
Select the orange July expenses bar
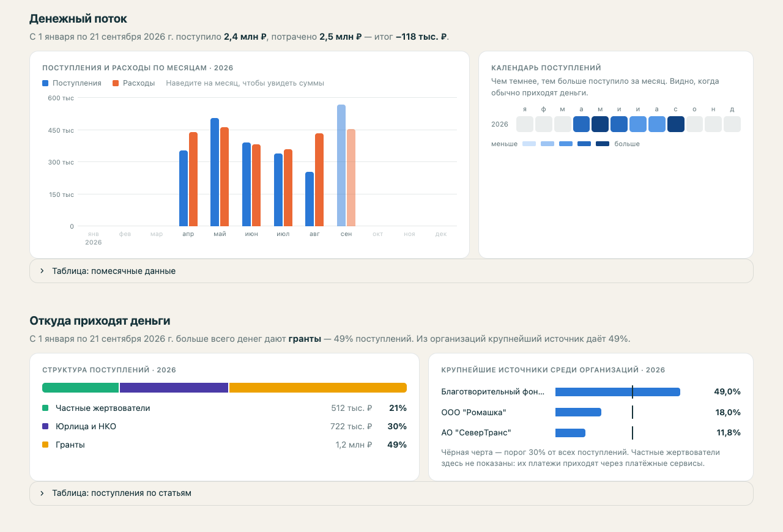coord(288,188)
